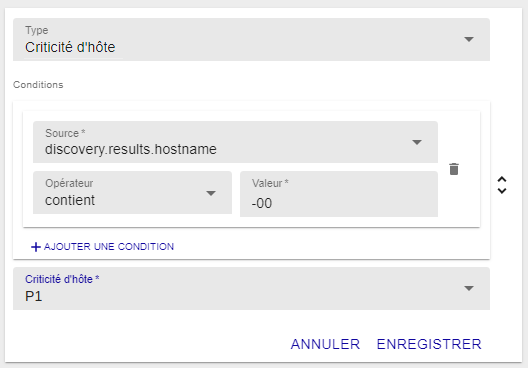Move the rule up with the upper chevron
The width and height of the screenshot is (528, 368).
502,179
